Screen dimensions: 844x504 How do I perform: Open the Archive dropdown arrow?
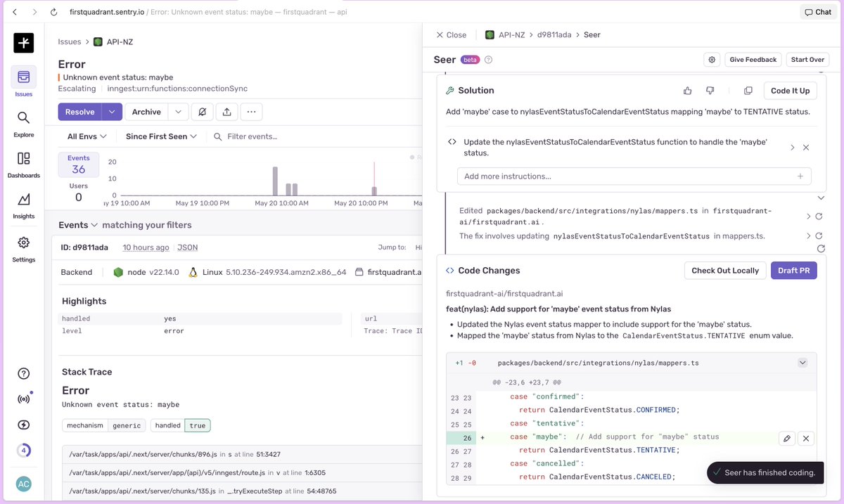178,112
